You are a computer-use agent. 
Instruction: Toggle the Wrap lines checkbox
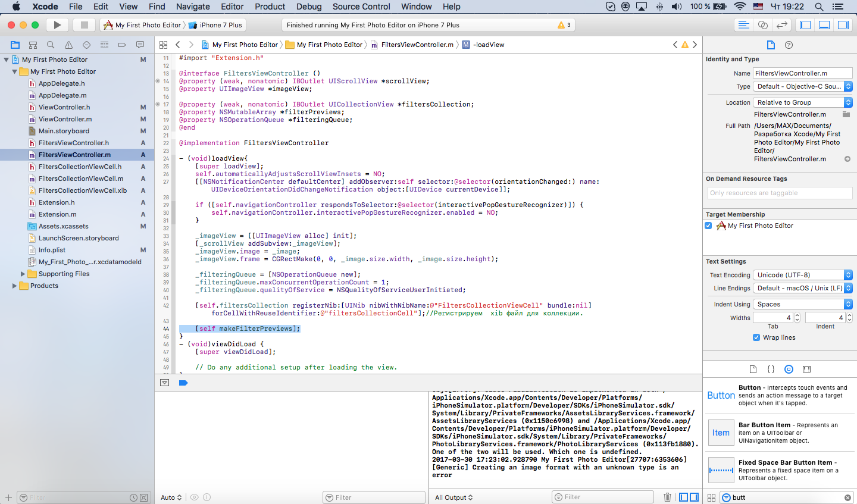click(x=756, y=337)
